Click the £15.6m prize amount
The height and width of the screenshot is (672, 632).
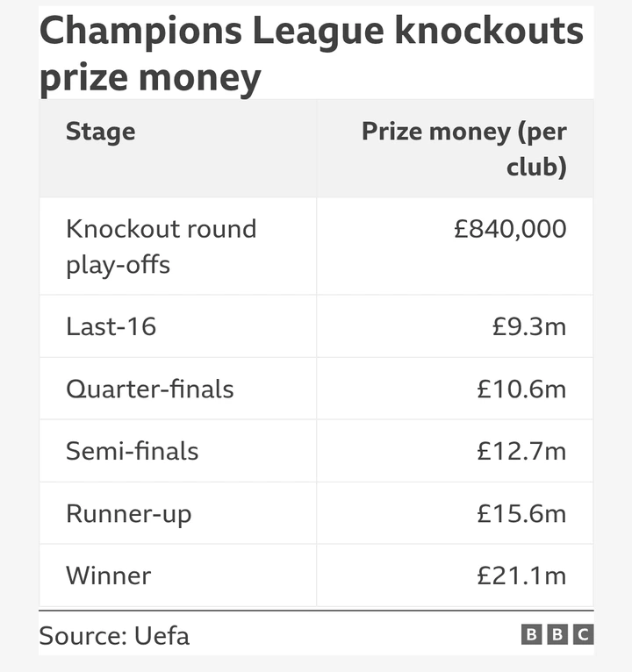coord(521,513)
